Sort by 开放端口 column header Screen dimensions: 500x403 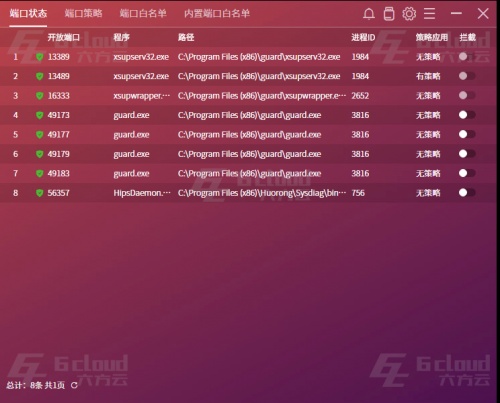64,37
